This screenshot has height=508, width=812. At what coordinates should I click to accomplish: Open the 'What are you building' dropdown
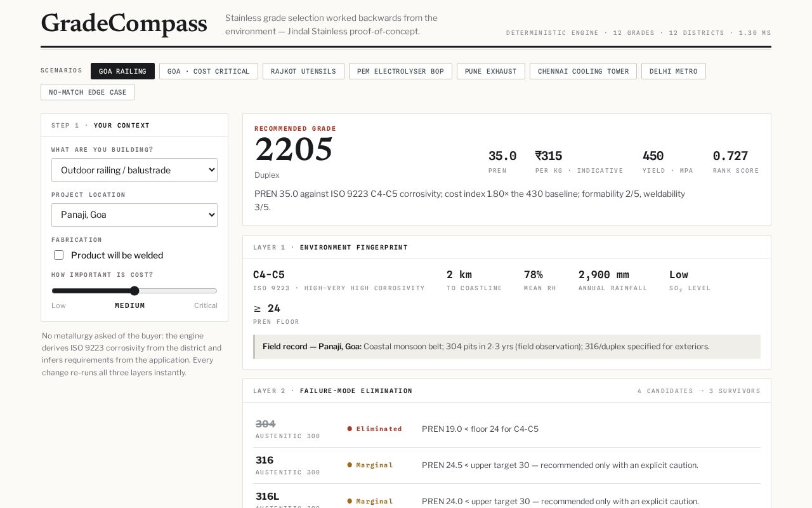(x=134, y=170)
